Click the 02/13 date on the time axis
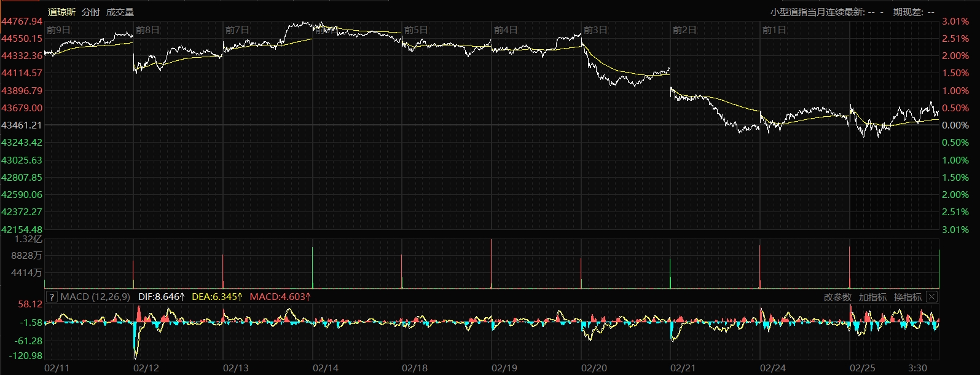This screenshot has height=375, width=980. 236,368
